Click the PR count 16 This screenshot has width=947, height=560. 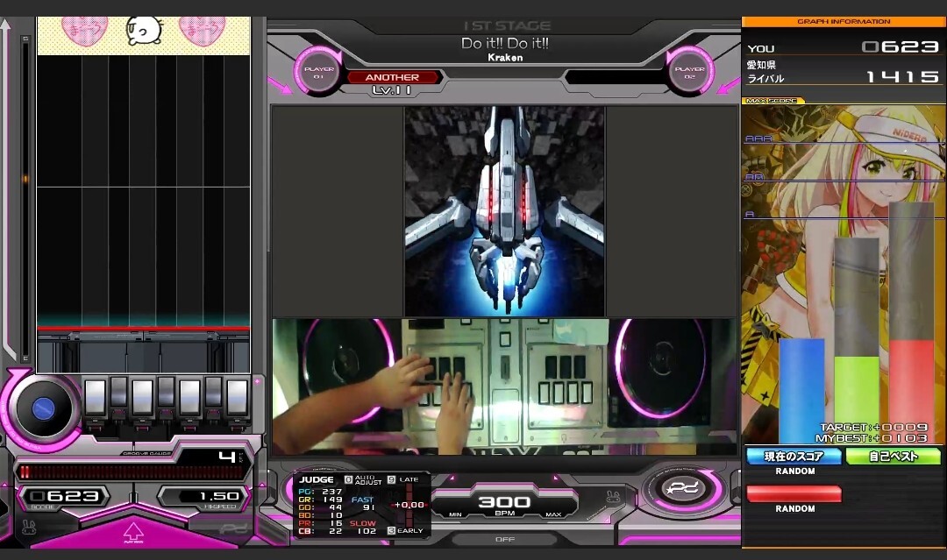[x=337, y=523]
